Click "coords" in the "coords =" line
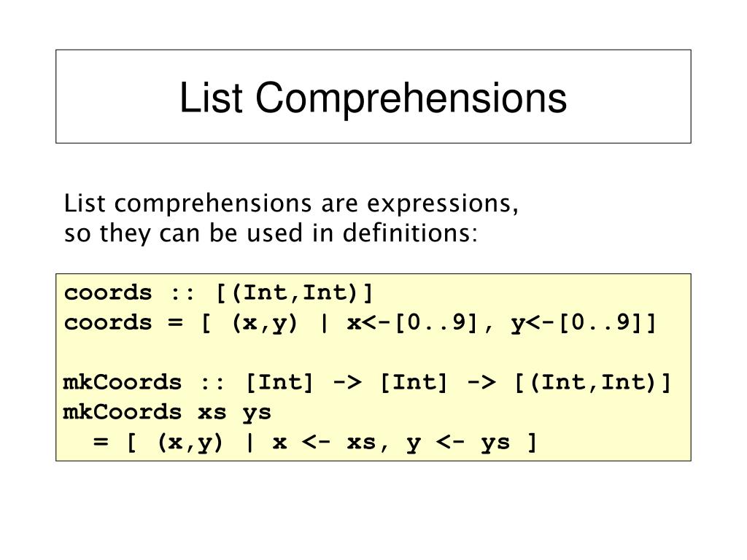The image size is (747, 560). [108, 323]
